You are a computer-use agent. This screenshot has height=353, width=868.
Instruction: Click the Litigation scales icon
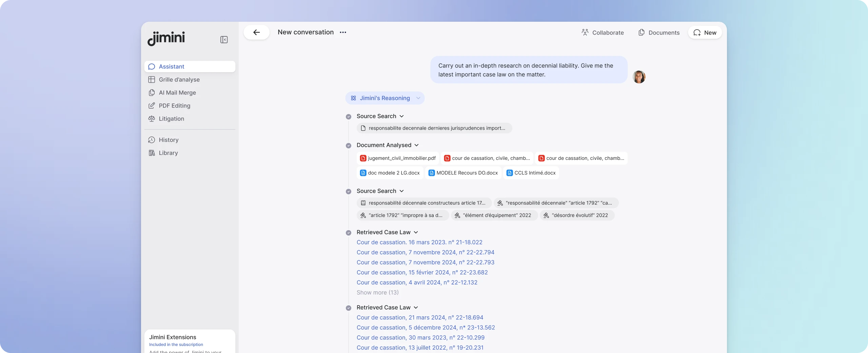point(152,119)
